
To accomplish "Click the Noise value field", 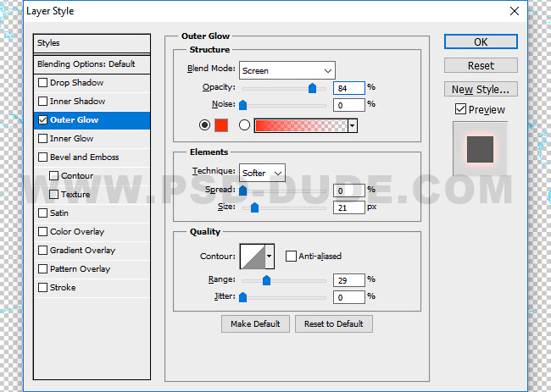I will pos(349,105).
